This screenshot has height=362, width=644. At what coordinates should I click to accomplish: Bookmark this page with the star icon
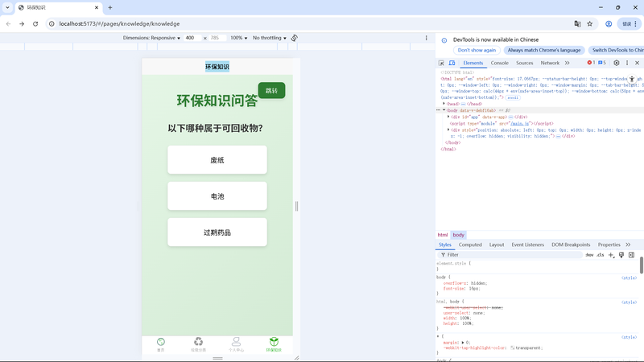pyautogui.click(x=590, y=24)
